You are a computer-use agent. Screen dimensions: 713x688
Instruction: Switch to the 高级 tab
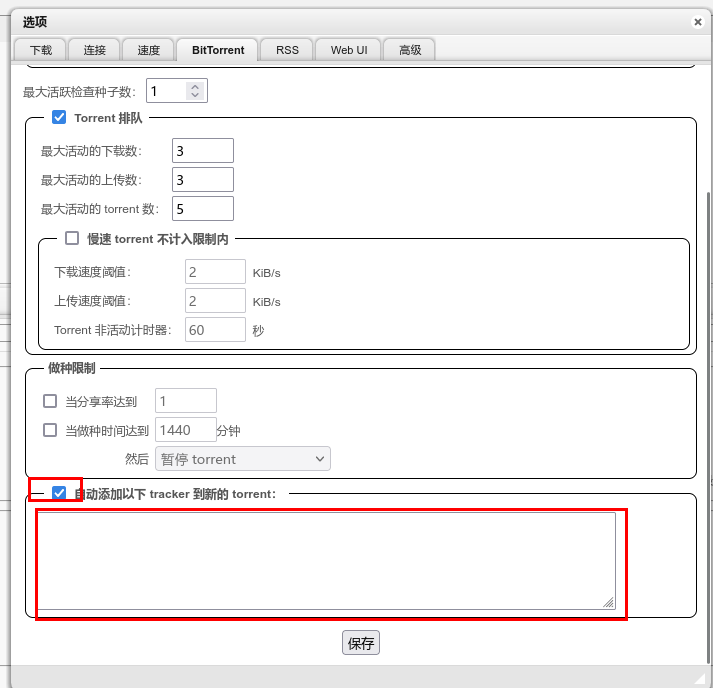(x=410, y=50)
